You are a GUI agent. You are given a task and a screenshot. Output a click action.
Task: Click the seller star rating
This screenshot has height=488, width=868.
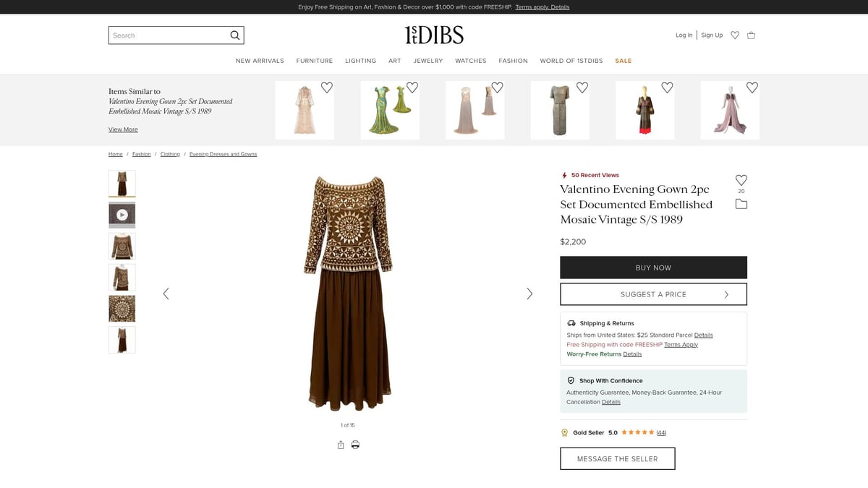point(637,432)
